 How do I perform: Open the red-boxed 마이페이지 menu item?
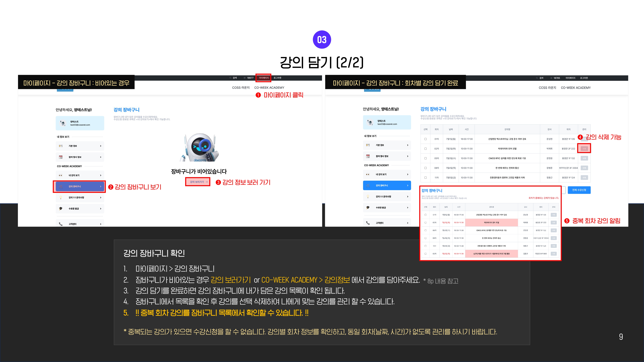tap(264, 78)
